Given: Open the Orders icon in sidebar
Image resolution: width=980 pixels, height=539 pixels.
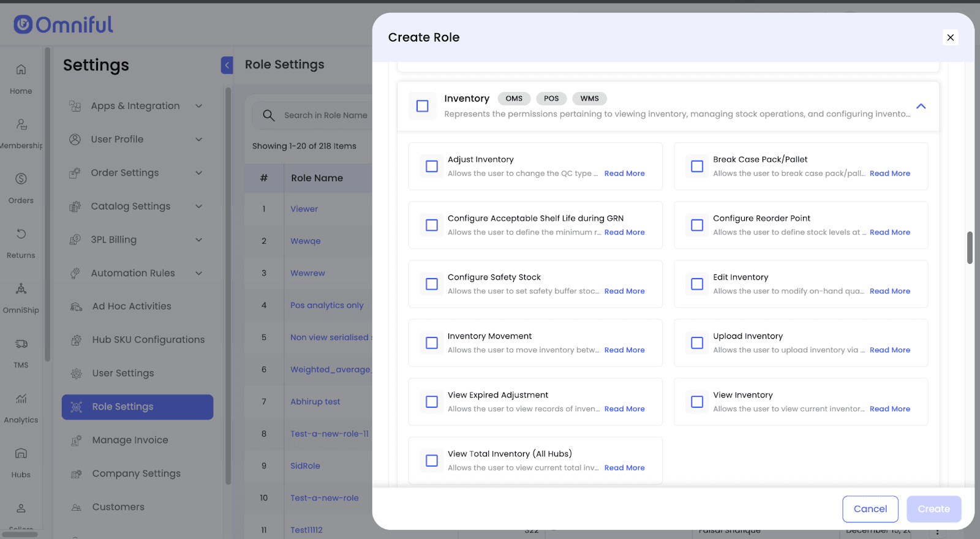Looking at the screenshot, I should click(21, 179).
